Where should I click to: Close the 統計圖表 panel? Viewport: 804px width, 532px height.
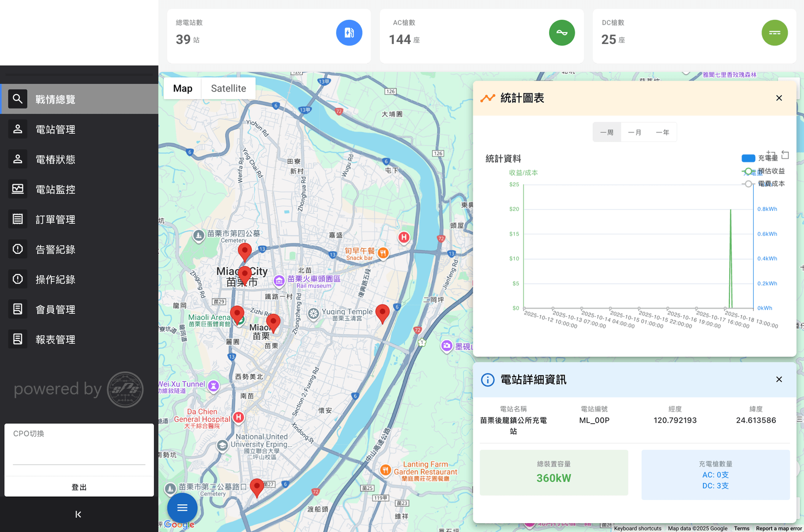click(x=779, y=98)
